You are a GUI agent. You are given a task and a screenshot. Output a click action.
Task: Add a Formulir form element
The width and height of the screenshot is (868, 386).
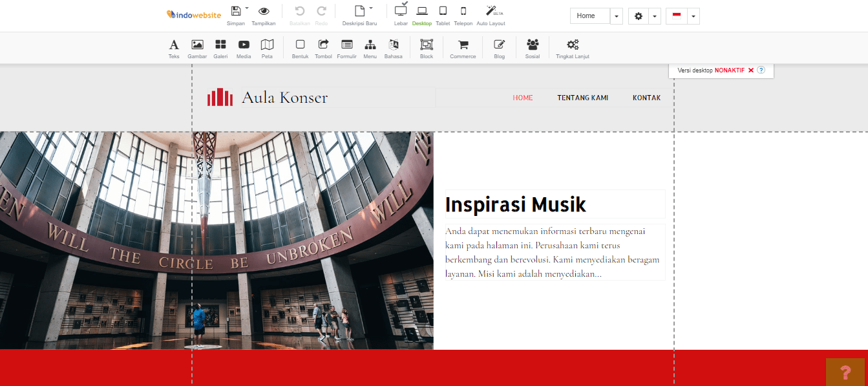(x=347, y=48)
